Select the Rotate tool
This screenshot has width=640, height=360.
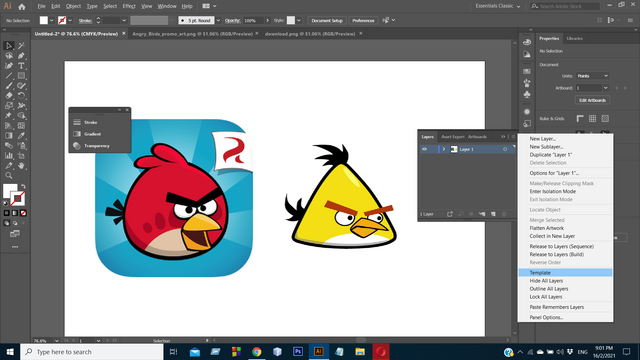click(x=21, y=96)
